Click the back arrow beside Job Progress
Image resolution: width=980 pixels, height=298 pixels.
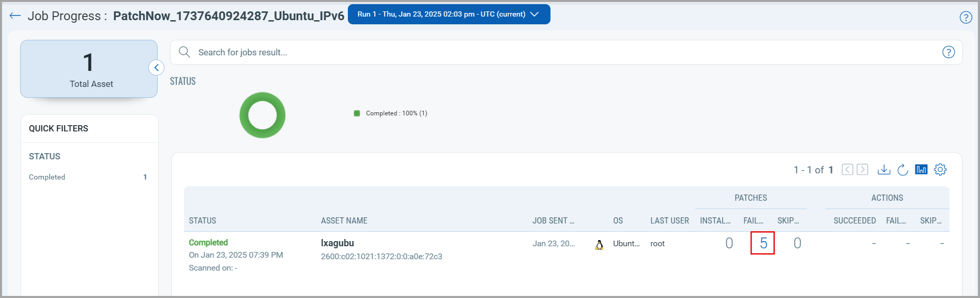[15, 16]
